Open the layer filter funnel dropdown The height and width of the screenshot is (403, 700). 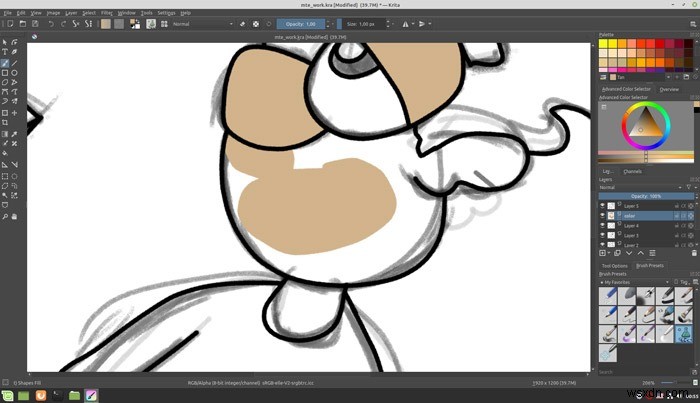point(690,187)
